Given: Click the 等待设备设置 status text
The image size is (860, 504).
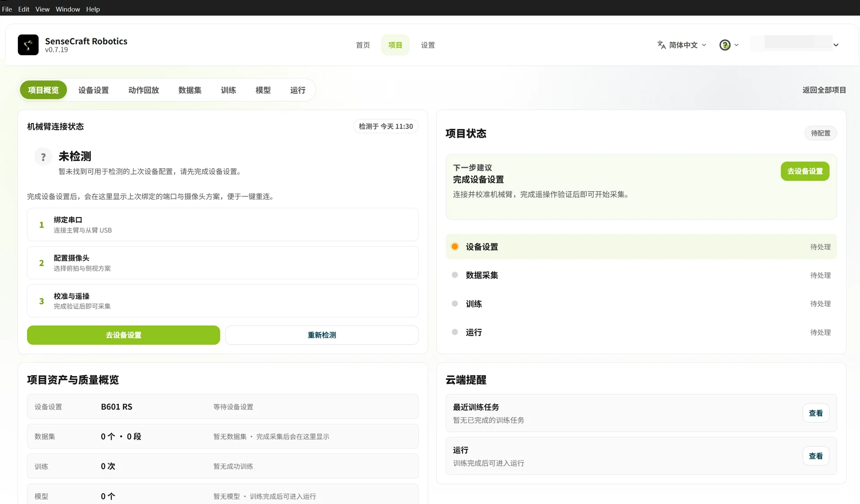Looking at the screenshot, I should tap(233, 407).
